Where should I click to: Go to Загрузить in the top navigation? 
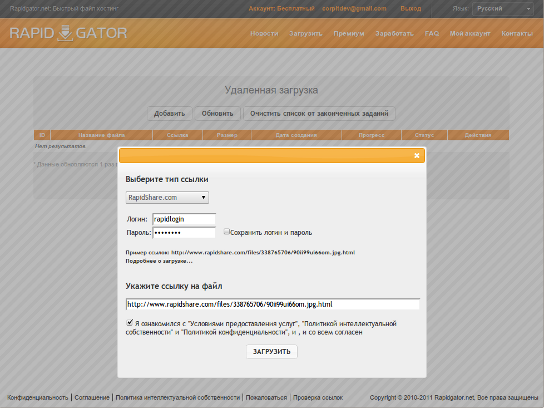[306, 34]
